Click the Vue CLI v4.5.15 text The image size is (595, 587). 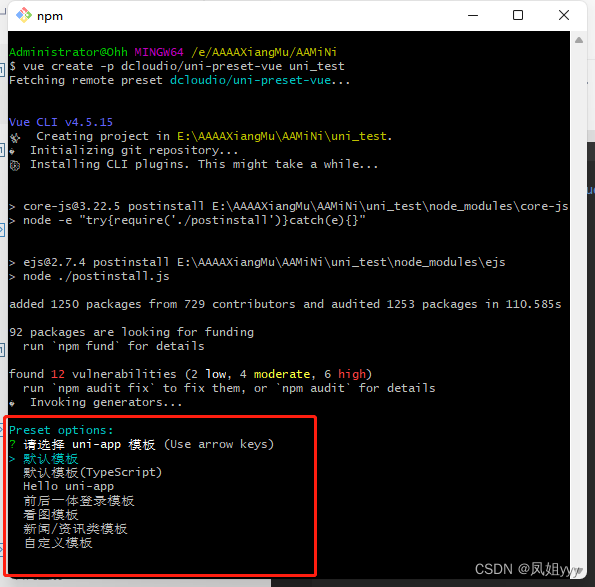(61, 122)
